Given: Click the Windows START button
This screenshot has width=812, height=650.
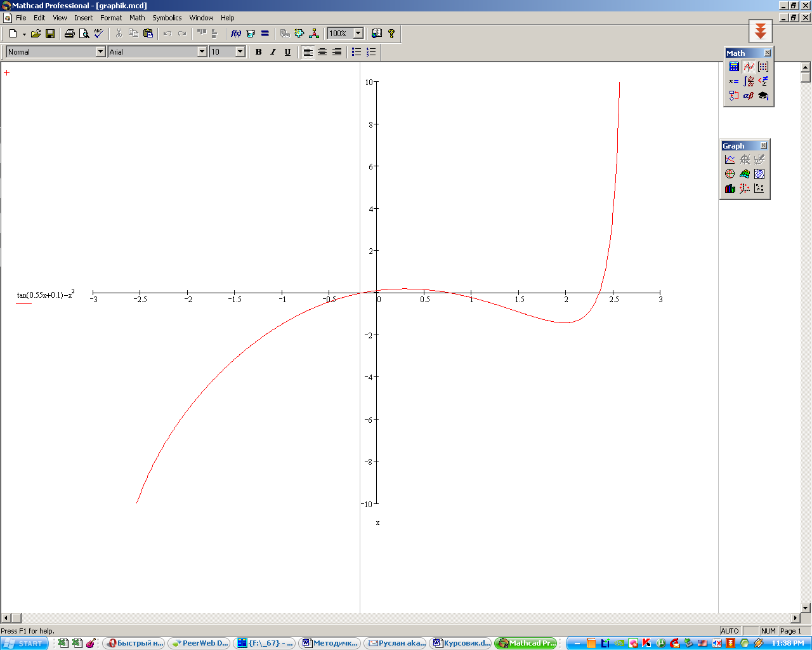Looking at the screenshot, I should click(25, 643).
